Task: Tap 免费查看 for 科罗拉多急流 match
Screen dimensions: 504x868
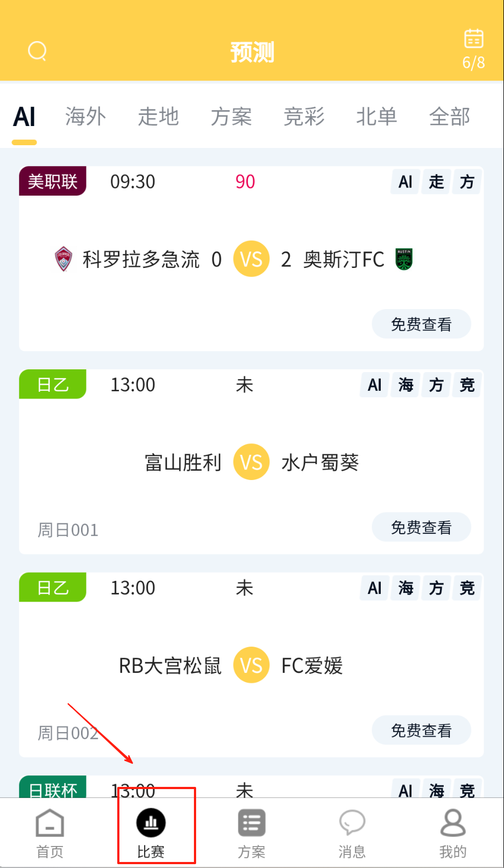Action: [421, 324]
